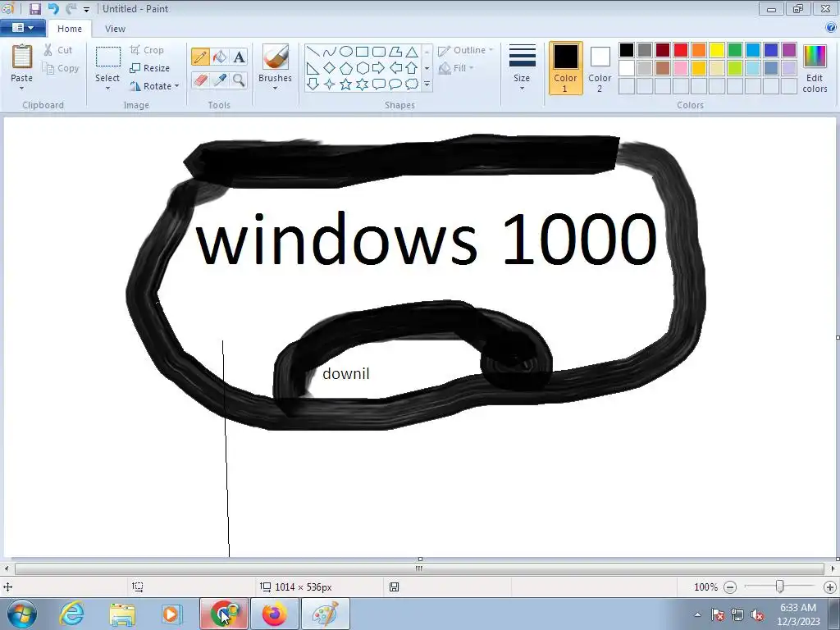Choose the Oval shape

tap(346, 52)
